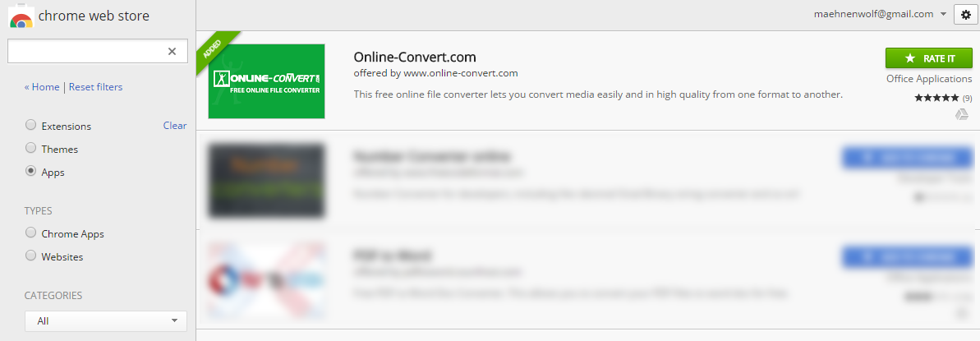Image resolution: width=980 pixels, height=341 pixels.
Task: Click the Office Applications category label
Action: tap(929, 79)
